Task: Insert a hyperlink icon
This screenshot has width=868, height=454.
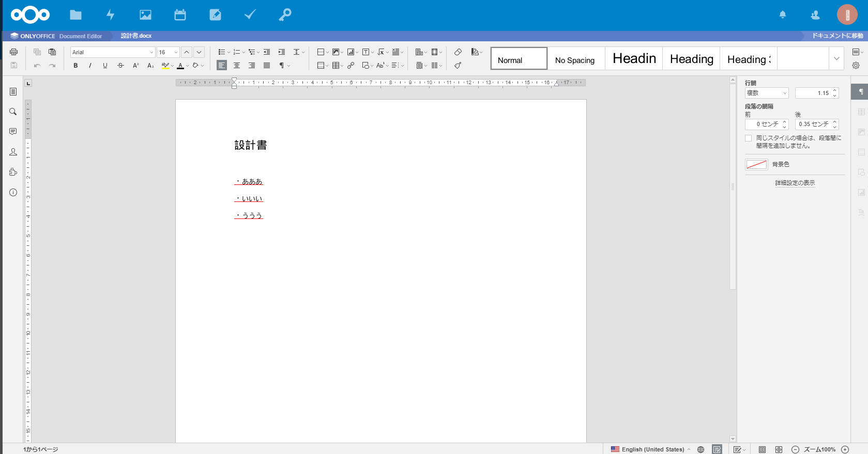Action: click(351, 66)
